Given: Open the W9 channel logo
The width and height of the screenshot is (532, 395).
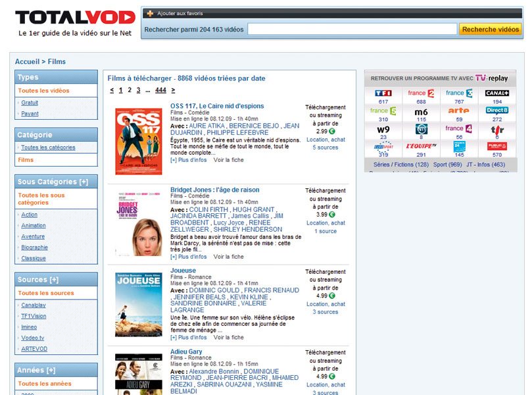Looking at the screenshot, I should 383,130.
